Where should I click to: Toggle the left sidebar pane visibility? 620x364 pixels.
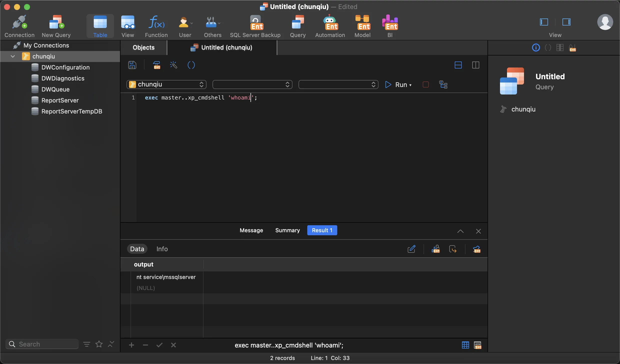click(x=544, y=22)
